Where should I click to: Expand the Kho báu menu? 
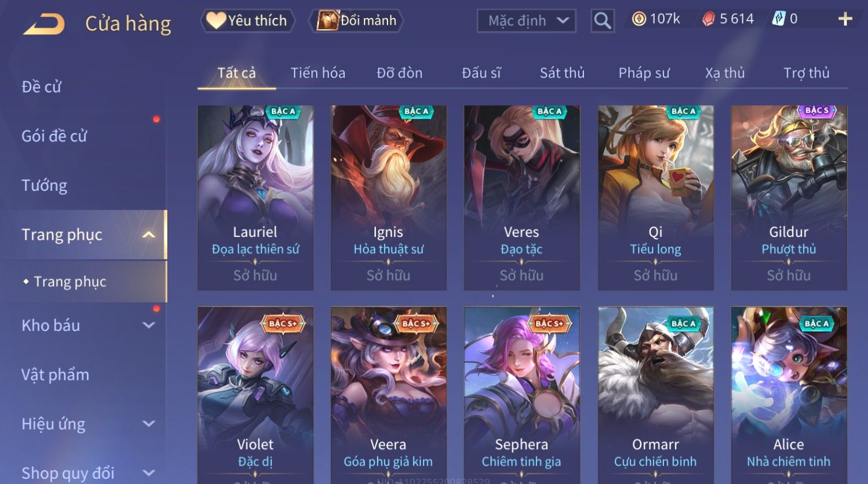tap(149, 325)
